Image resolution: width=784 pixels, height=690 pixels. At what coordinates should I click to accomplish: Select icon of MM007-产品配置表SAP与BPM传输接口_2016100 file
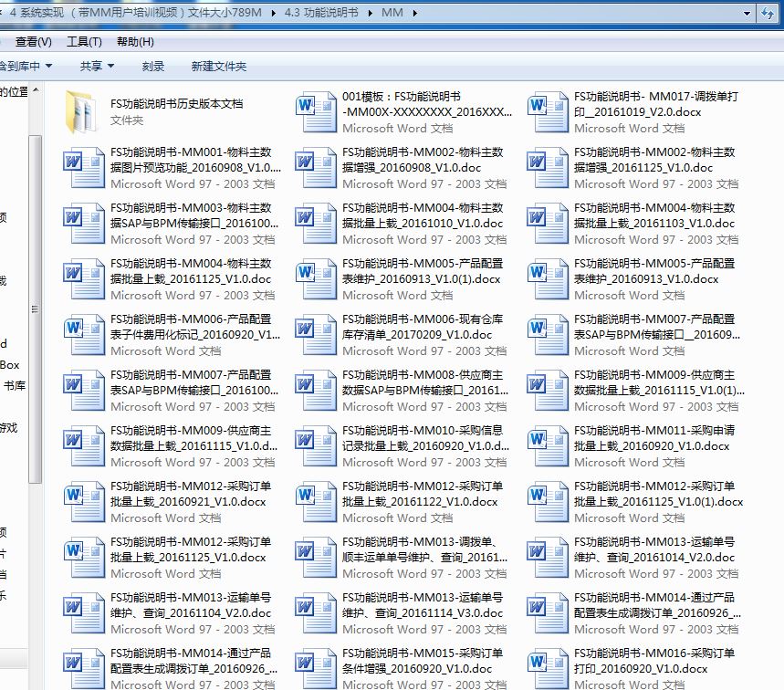click(x=83, y=390)
